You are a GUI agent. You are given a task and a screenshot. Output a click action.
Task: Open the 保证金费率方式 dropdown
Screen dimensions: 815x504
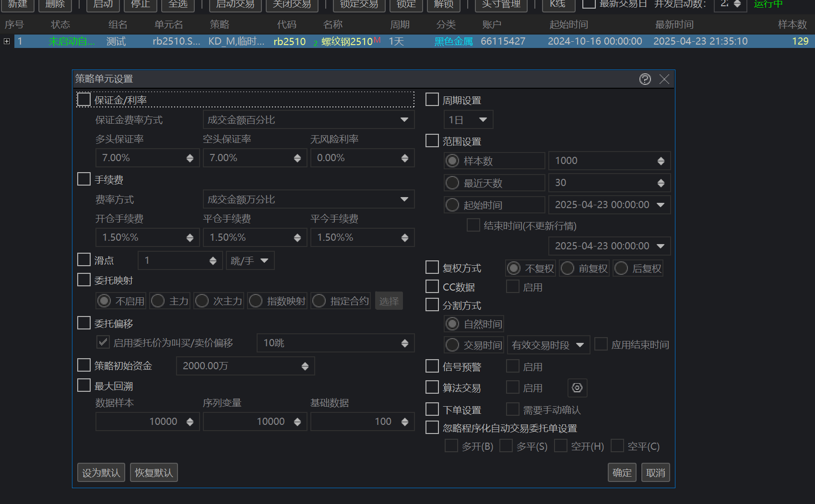coord(308,120)
